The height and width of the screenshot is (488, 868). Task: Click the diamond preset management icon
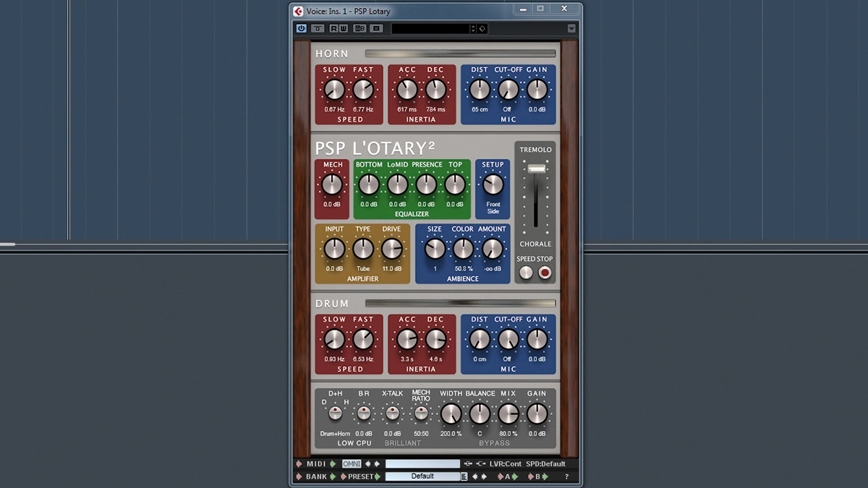[482, 28]
